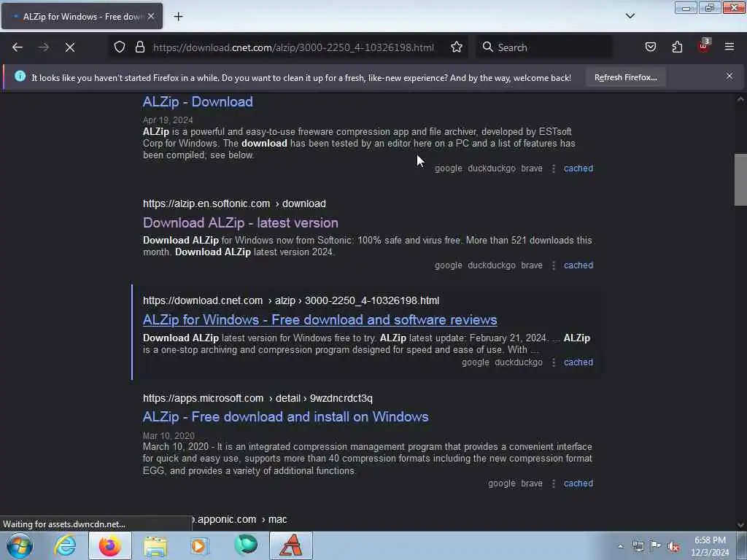Viewport: 747px width, 560px height.
Task: Click the padlock site info icon
Action: pos(139,47)
